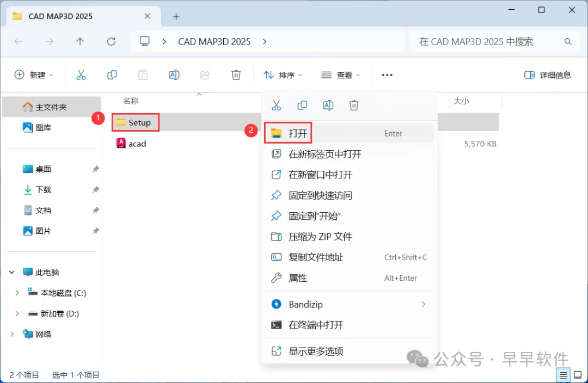This screenshot has width=588, height=383.
Task: Click the toolbar Delete trash icon
Action: (x=236, y=75)
